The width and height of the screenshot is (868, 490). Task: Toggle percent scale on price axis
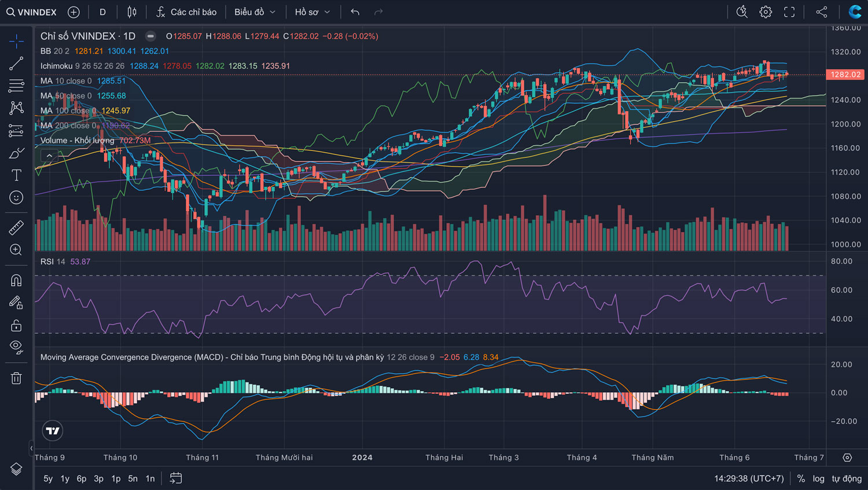[x=801, y=478]
